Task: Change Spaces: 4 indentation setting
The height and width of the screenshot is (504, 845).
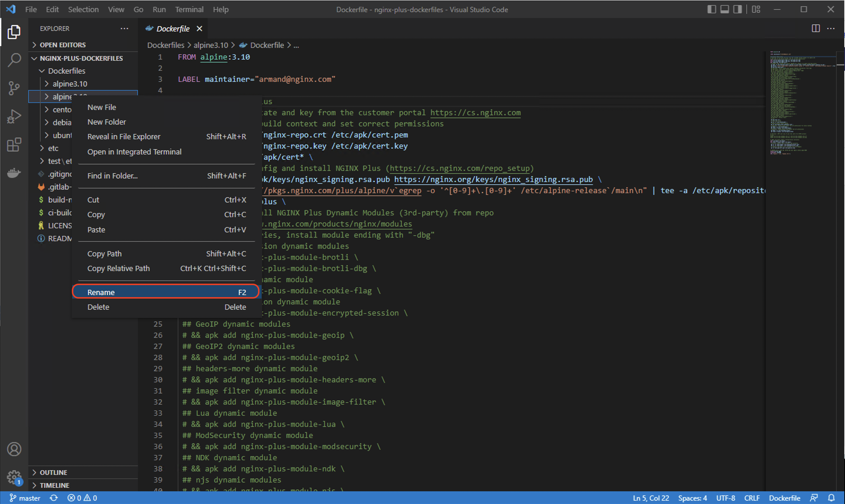Action: [x=693, y=498]
